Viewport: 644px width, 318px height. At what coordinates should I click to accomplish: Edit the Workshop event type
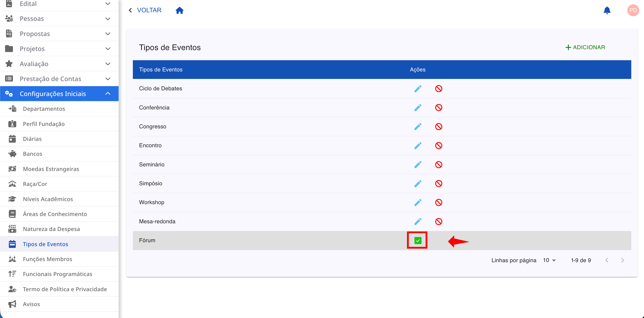pyautogui.click(x=418, y=202)
